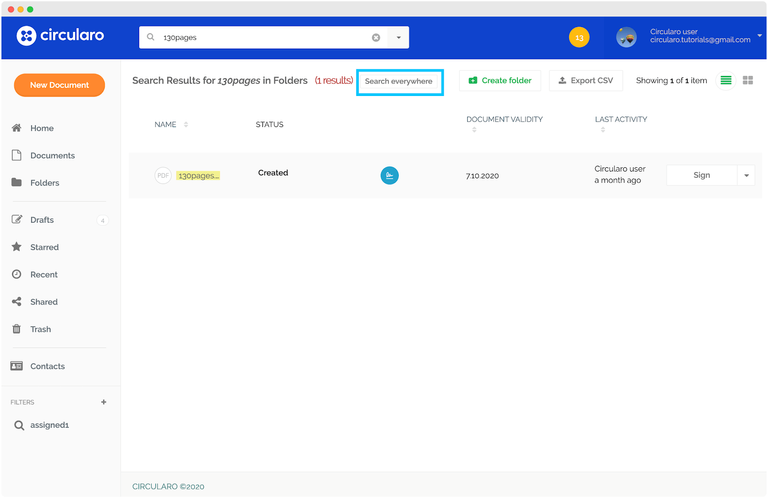768x498 pixels.
Task: Open the Trash section
Action: pyautogui.click(x=40, y=329)
